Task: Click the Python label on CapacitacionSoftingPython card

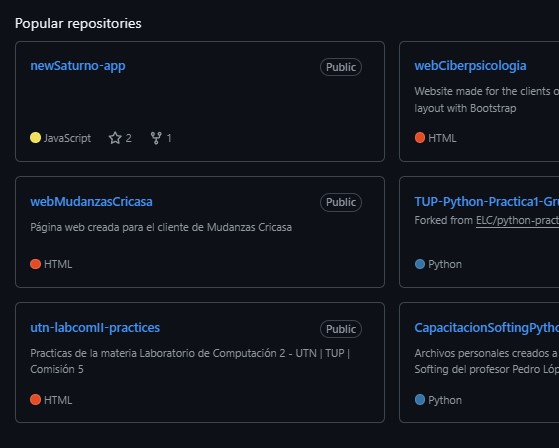Action: 445,400
